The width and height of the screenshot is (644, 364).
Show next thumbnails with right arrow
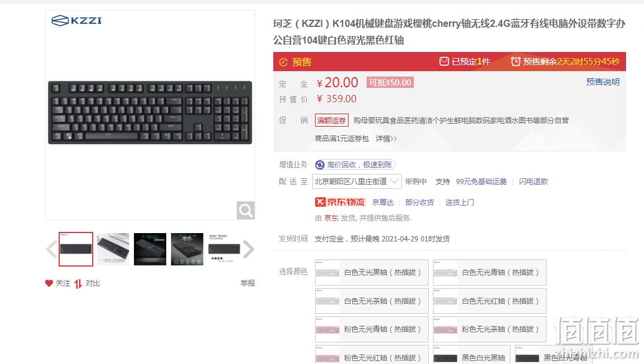[249, 249]
